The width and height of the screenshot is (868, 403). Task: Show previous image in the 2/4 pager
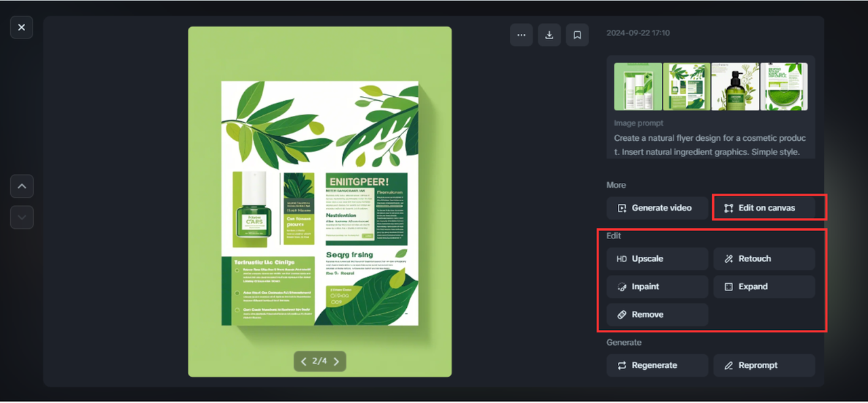click(x=304, y=361)
